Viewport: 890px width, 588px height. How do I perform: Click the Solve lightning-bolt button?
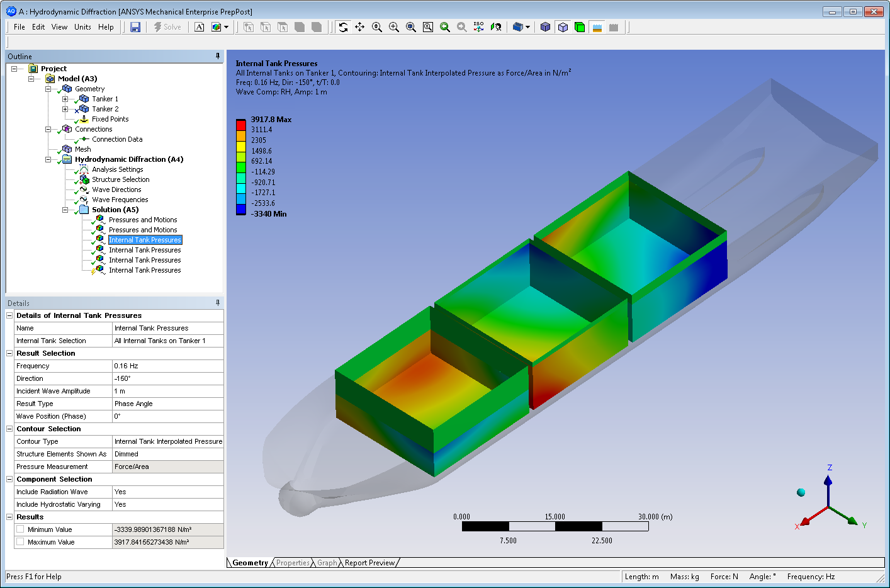click(167, 27)
